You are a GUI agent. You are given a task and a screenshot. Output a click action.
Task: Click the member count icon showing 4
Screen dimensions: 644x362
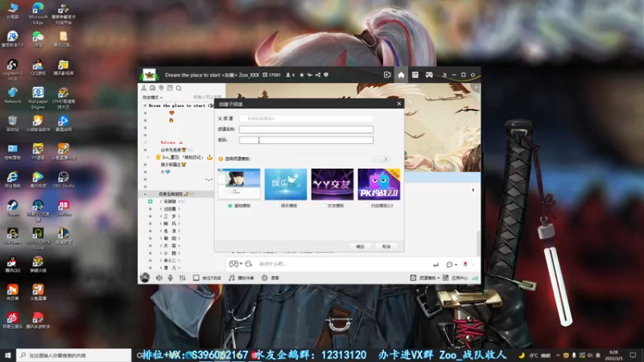[290, 75]
